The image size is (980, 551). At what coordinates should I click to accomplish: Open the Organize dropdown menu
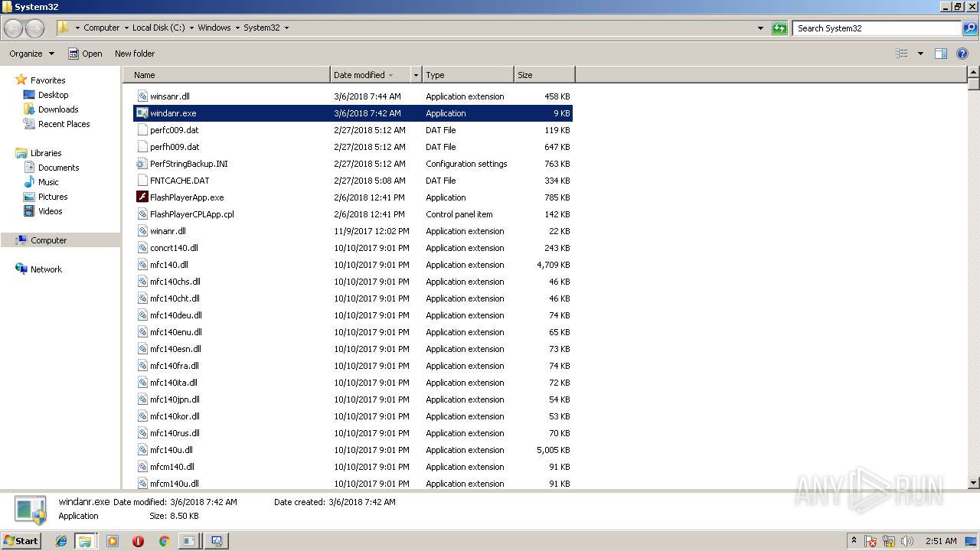coord(31,54)
